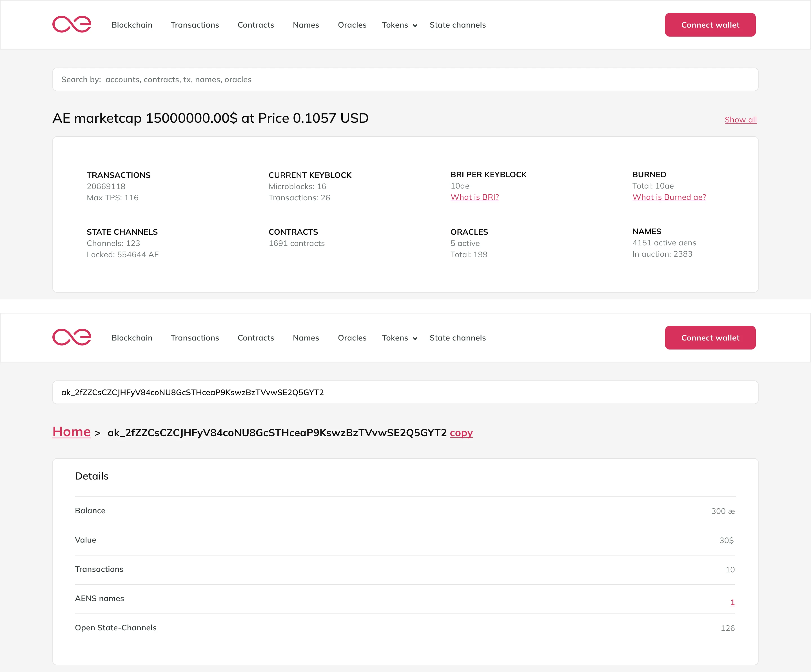811x672 pixels.
Task: Click the 'Total: 199' oracles text
Action: coord(469,254)
